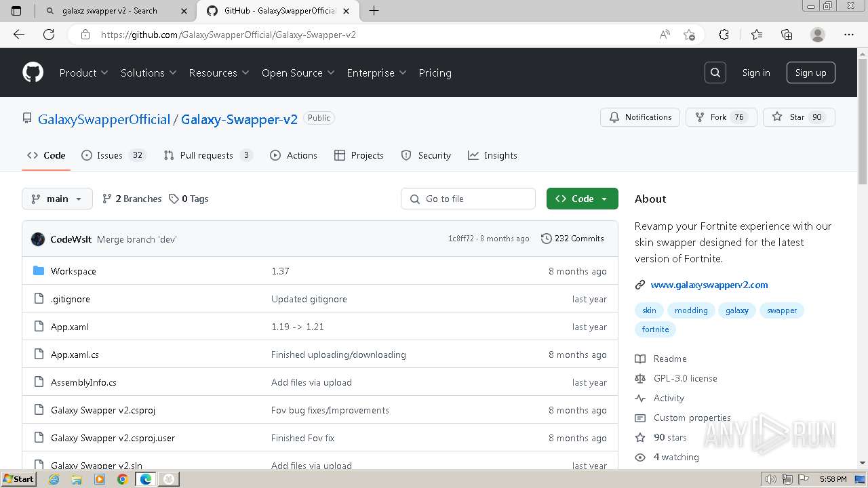
Task: View 2 Branches link
Action: coord(132,199)
